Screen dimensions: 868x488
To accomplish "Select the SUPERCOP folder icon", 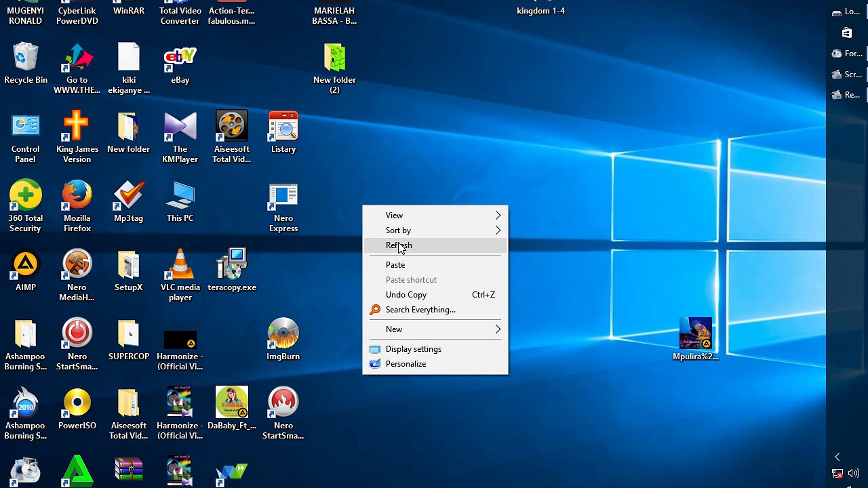I will click(x=128, y=333).
